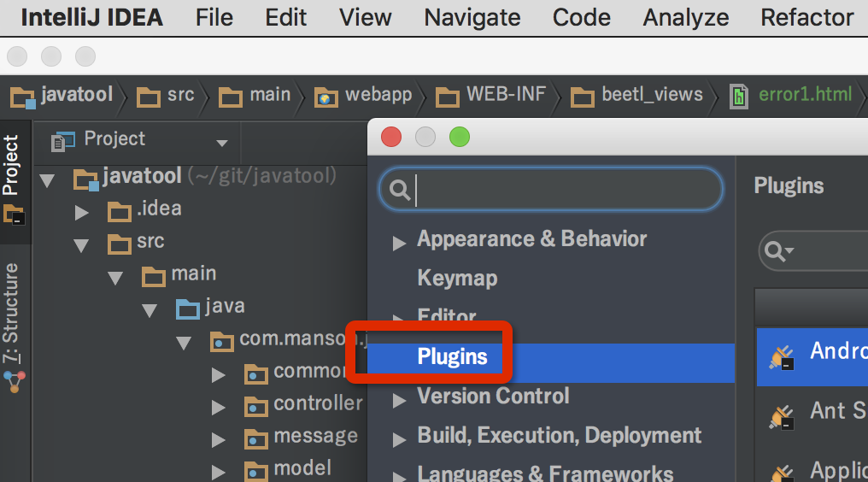The height and width of the screenshot is (482, 868).
Task: Open the Analyze menu
Action: tap(686, 17)
